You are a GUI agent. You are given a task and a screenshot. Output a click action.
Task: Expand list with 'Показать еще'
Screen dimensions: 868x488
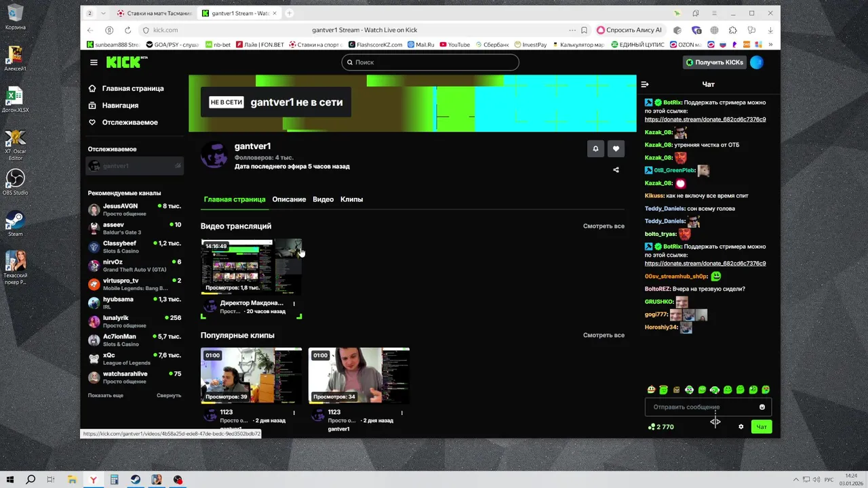tap(105, 395)
